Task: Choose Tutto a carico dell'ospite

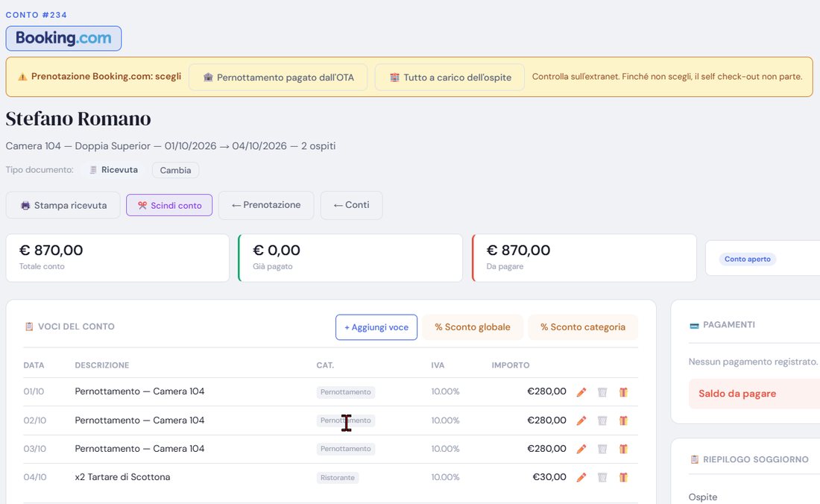Action: pyautogui.click(x=450, y=78)
